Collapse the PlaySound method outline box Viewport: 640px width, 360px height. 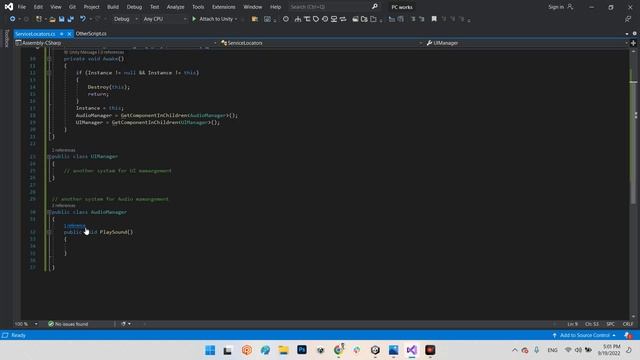point(49,232)
